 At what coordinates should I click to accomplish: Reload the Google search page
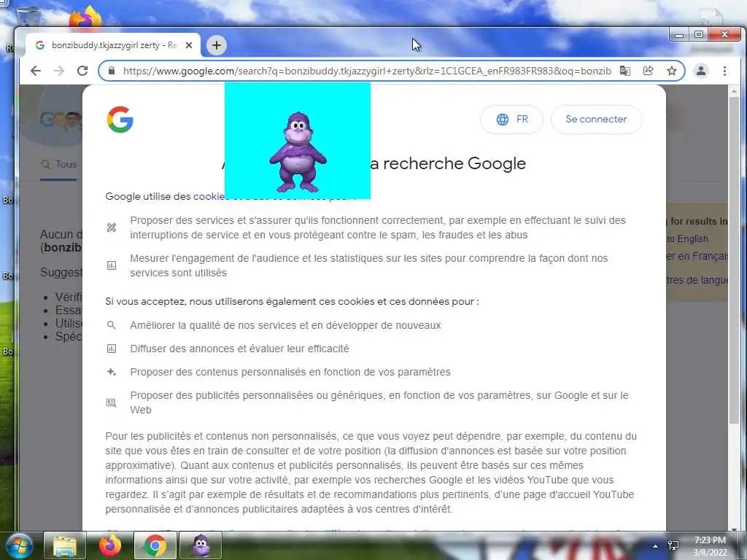[82, 71]
